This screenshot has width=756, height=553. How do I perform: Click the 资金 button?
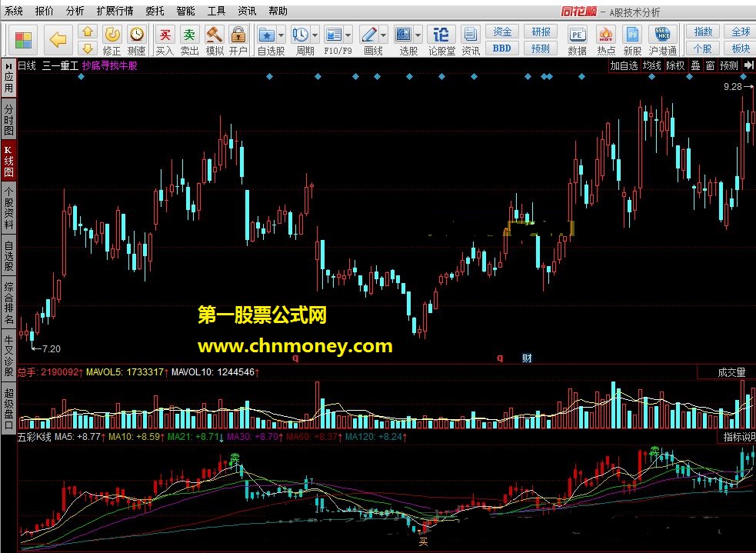click(x=502, y=32)
